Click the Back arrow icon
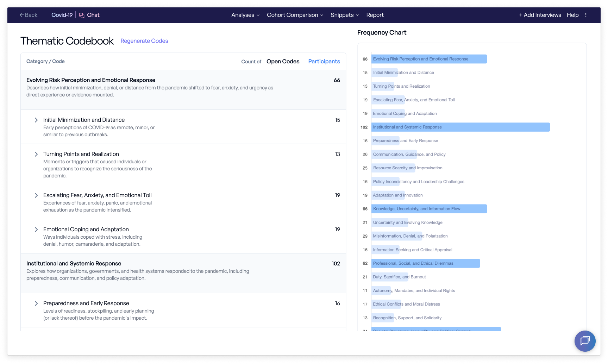Viewport: 608px width, 364px height. pyautogui.click(x=22, y=15)
